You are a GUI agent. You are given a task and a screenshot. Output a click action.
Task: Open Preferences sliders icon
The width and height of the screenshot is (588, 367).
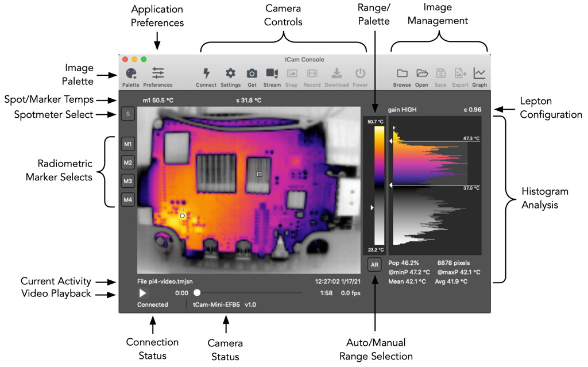(x=158, y=74)
